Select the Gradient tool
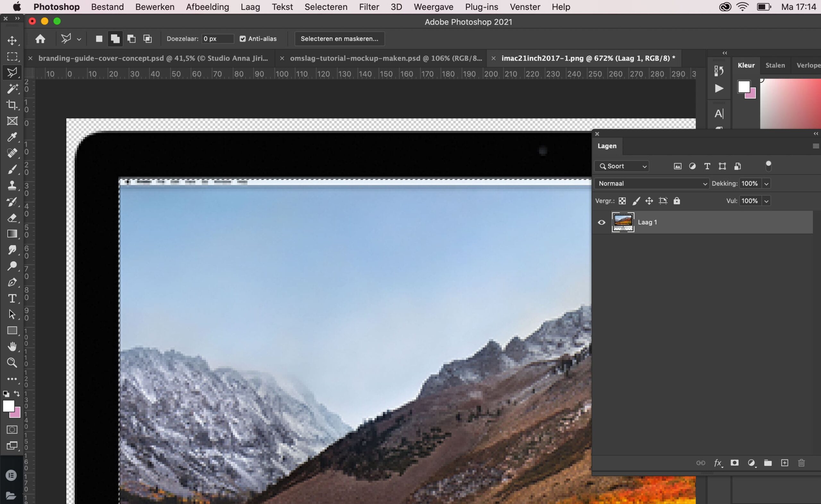821x504 pixels. [x=12, y=233]
